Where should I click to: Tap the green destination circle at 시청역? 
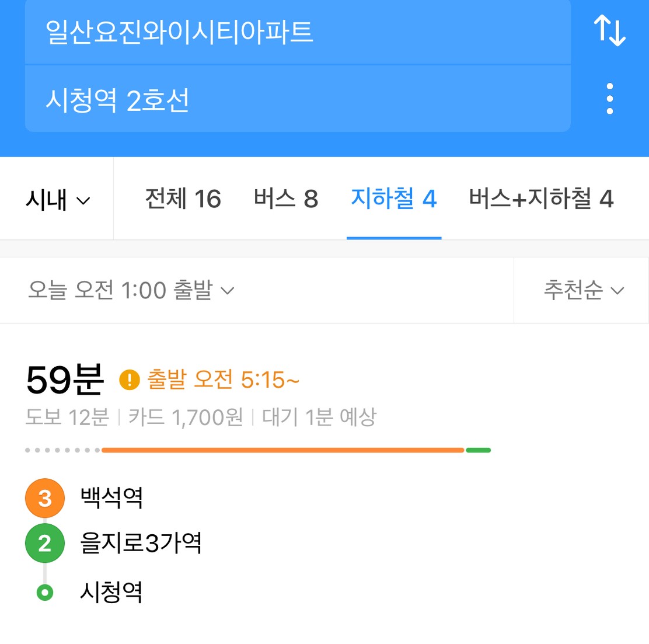pos(45,592)
